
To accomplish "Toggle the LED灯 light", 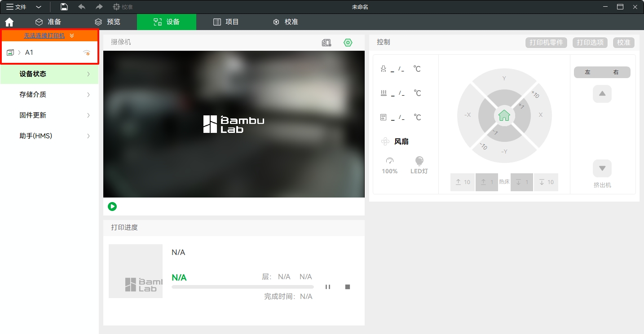I will (x=419, y=166).
